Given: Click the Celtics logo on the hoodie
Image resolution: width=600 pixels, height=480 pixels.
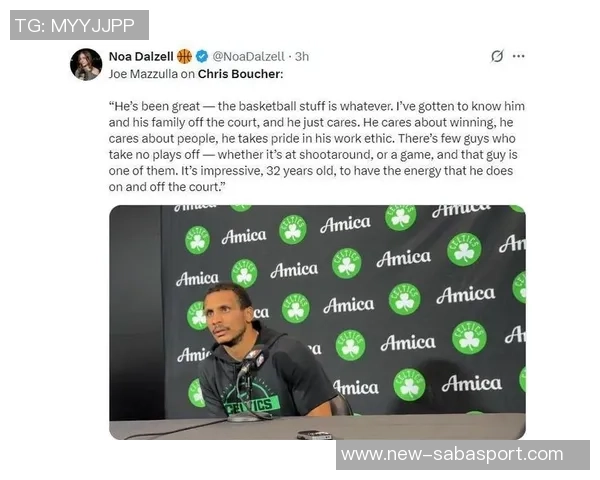Looking at the screenshot, I should [x=252, y=405].
